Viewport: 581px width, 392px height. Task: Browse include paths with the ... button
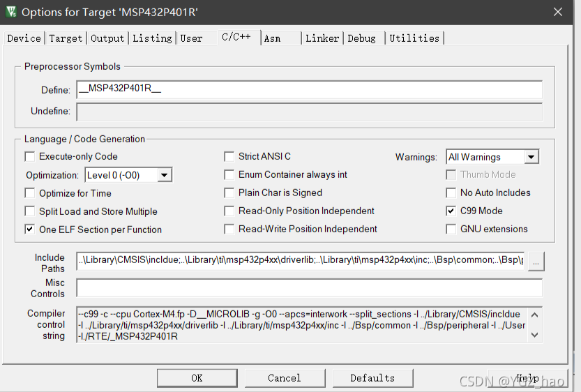(536, 262)
